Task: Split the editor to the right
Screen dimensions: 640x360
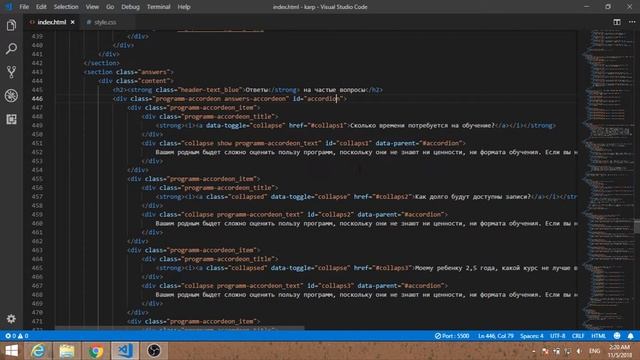Action: click(x=617, y=22)
